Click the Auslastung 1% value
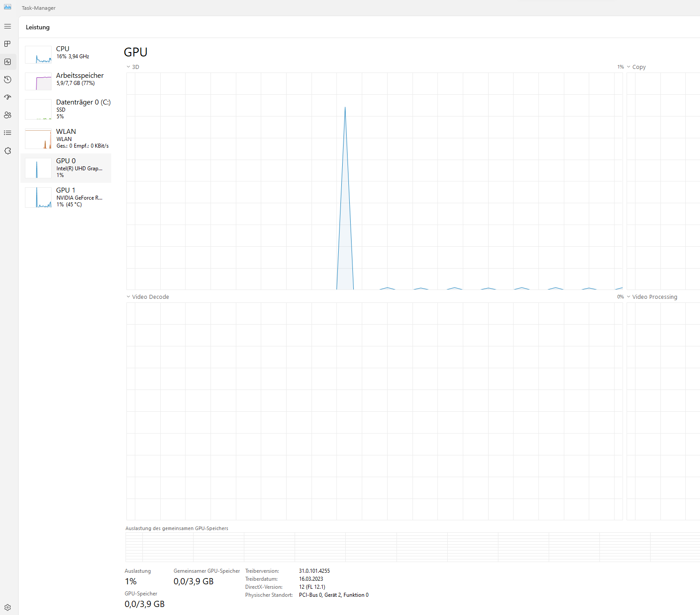 click(x=131, y=582)
